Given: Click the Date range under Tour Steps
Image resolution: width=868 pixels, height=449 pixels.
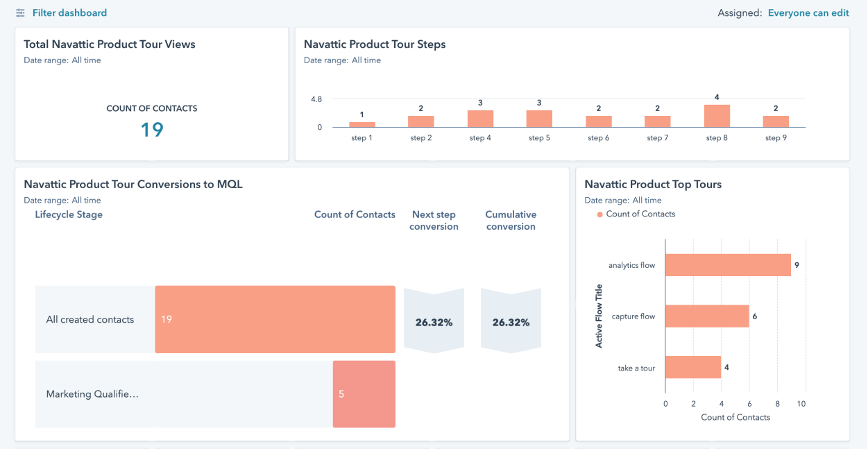Looking at the screenshot, I should pos(342,60).
